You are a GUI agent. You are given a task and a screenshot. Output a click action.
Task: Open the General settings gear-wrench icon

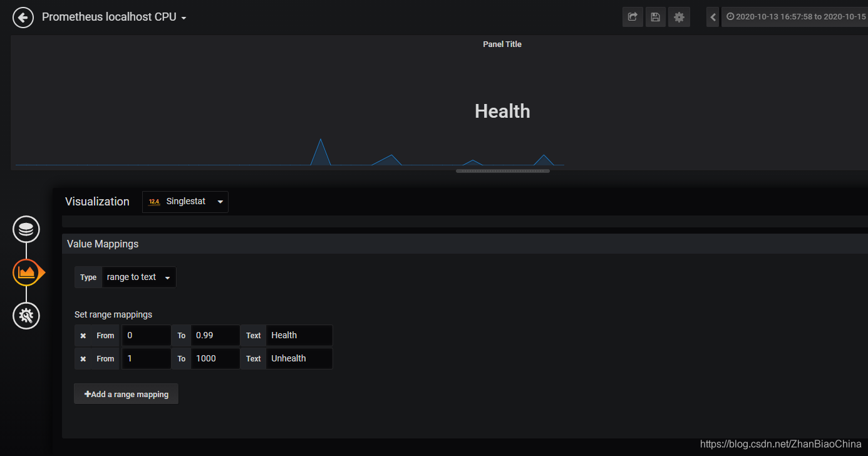point(26,315)
